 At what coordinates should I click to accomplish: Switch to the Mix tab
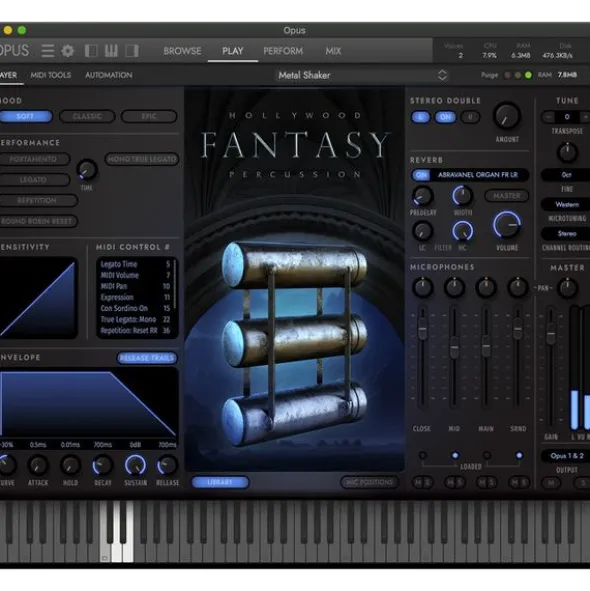coord(333,51)
